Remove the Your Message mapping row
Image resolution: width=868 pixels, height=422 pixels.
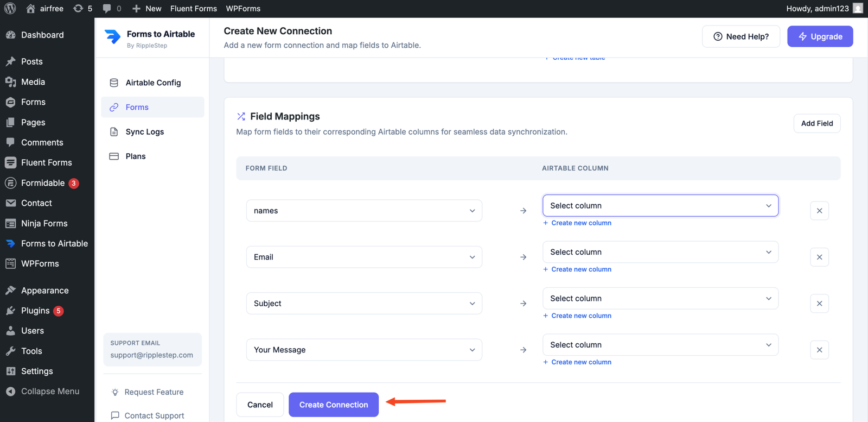click(x=819, y=350)
